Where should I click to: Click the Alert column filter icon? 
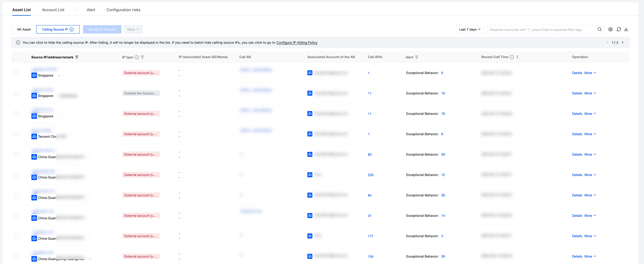click(416, 57)
